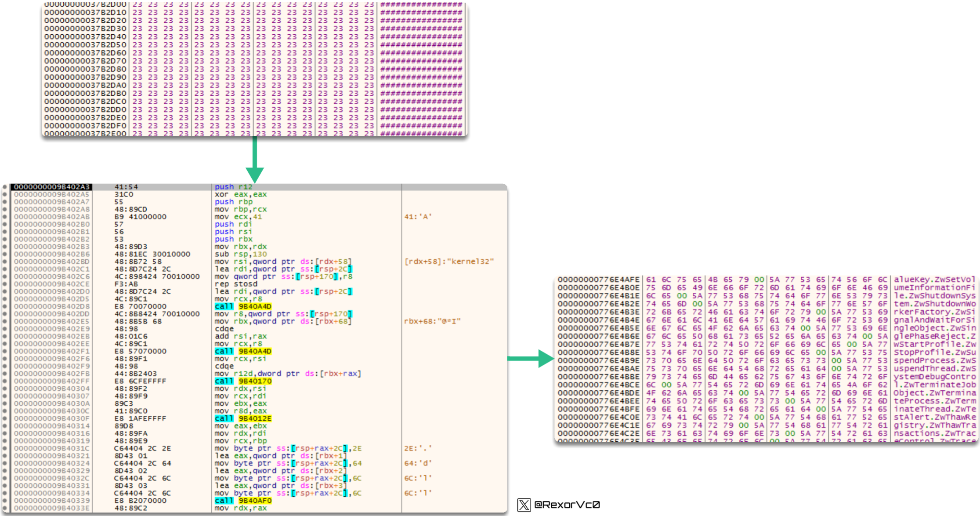Image resolution: width=980 pixels, height=516 pixels.
Task: Click the 'push r12' instruction
Action: 234,187
